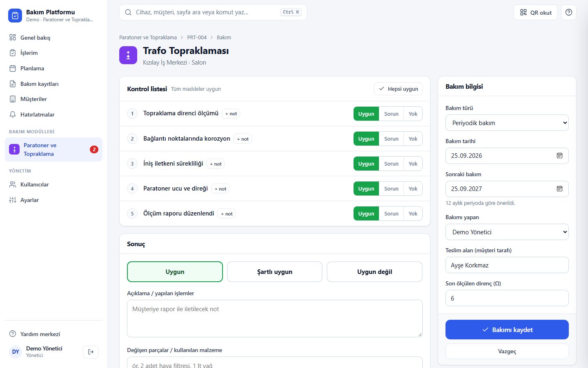
Task: Cancel with the Vazgeç button
Action: (x=507, y=351)
